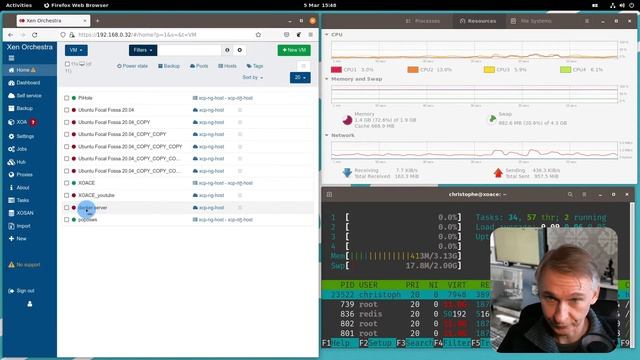Change the CPU1 red color swatch
This screenshot has width=640, height=360.
336,70
